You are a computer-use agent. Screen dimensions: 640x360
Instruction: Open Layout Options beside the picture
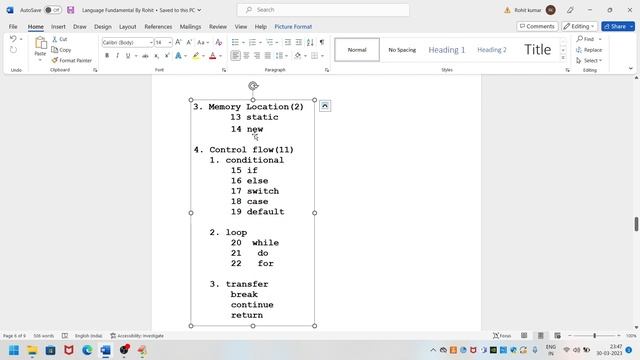pos(325,106)
